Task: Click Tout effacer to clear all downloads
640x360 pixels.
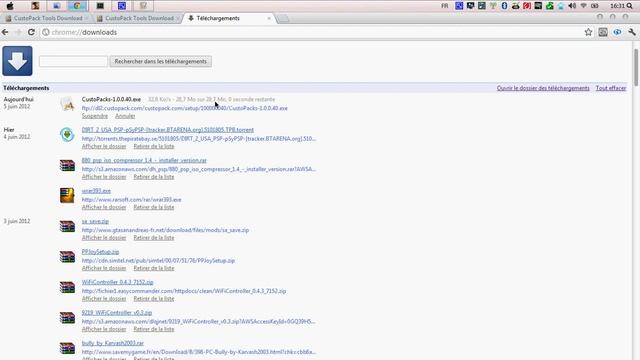Action: click(611, 88)
